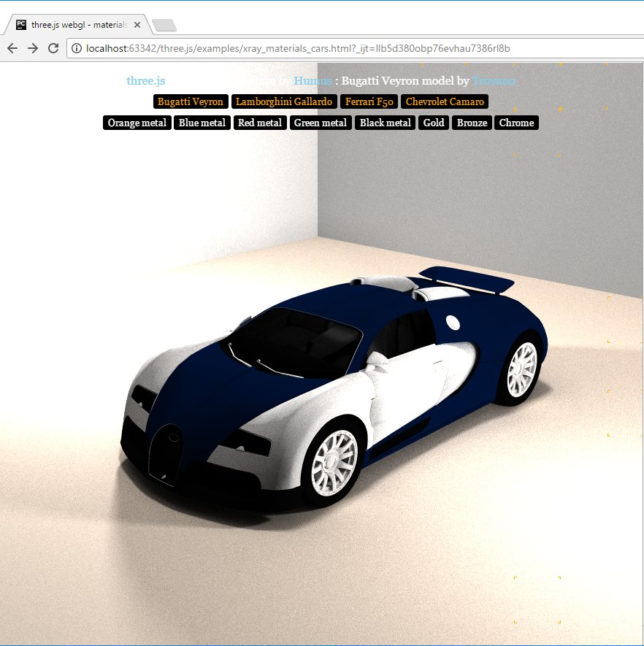Click the forward navigation arrow
The height and width of the screenshot is (646, 644).
(32, 48)
